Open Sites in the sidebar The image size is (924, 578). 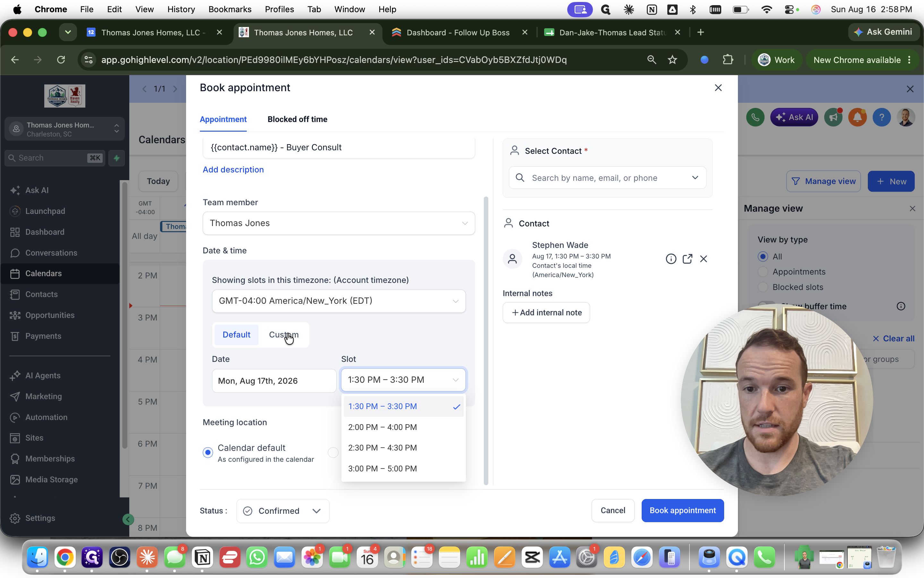34,438
